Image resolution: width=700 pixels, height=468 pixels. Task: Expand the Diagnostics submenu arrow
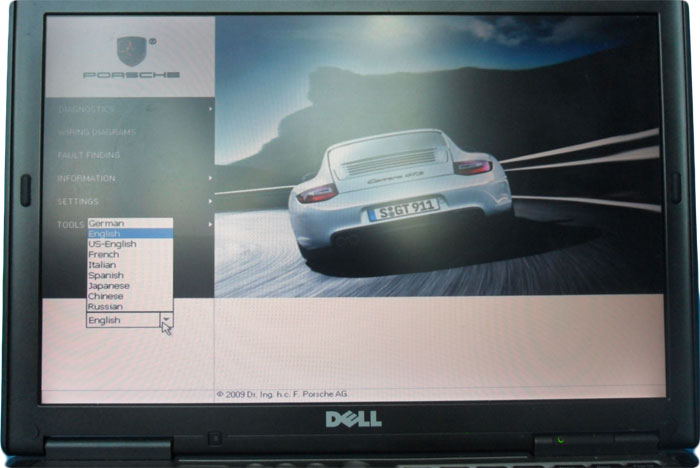tap(210, 109)
